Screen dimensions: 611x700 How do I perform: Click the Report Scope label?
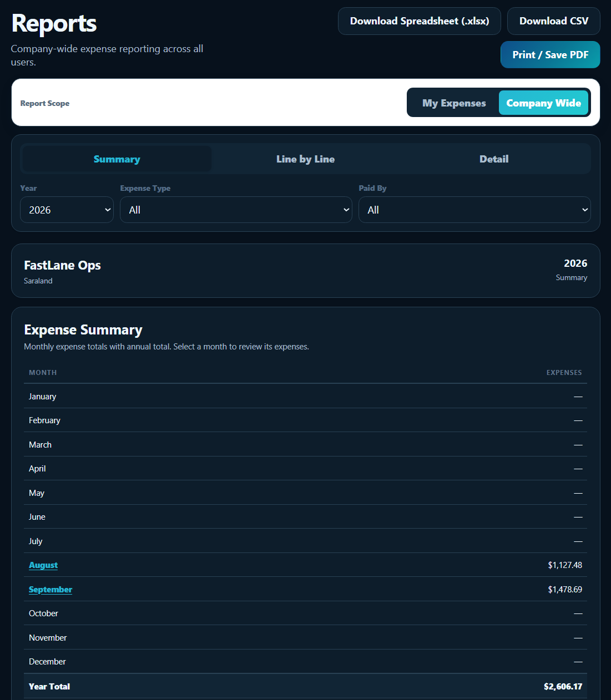click(x=45, y=103)
